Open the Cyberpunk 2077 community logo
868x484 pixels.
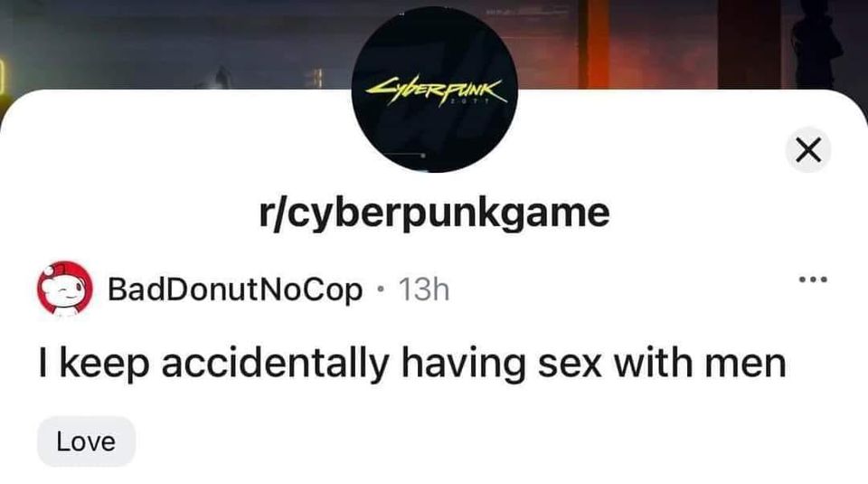435,90
